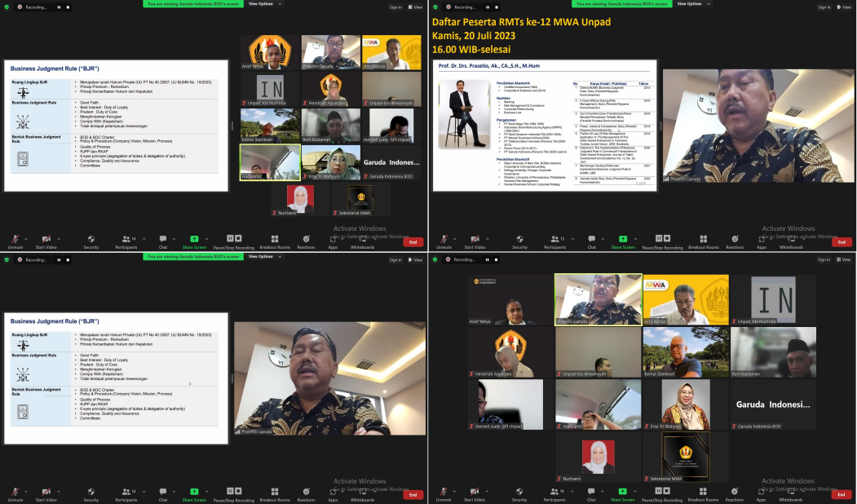Open View Options dropdown in top-left window
The height and width of the screenshot is (504, 857).
[x=264, y=4]
